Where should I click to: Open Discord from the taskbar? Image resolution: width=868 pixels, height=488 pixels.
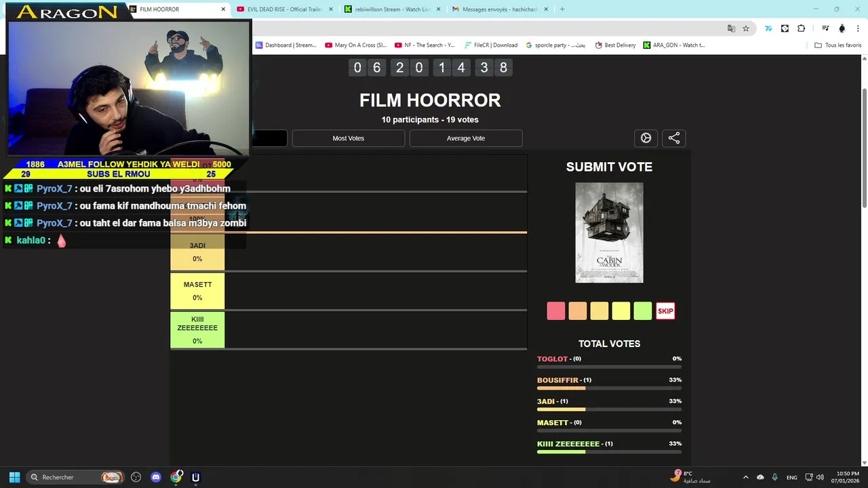(156, 477)
